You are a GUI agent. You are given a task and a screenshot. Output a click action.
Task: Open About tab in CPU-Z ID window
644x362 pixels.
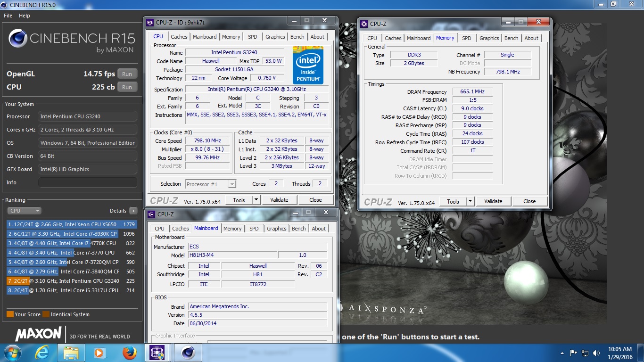pos(317,37)
